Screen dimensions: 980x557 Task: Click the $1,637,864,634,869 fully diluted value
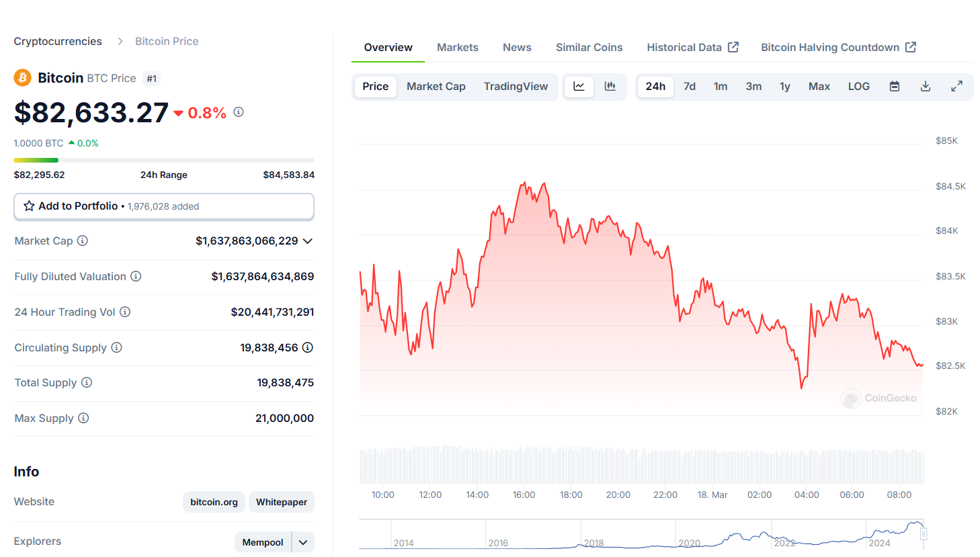(263, 276)
